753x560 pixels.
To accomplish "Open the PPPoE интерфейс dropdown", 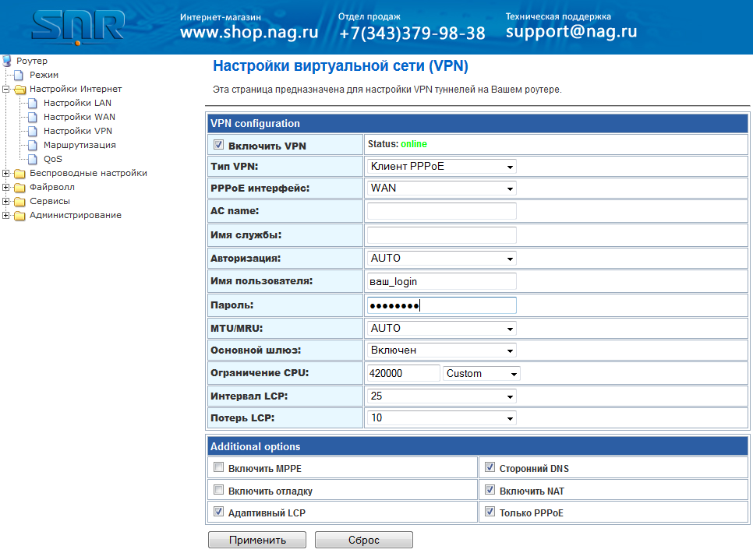I will (442, 188).
